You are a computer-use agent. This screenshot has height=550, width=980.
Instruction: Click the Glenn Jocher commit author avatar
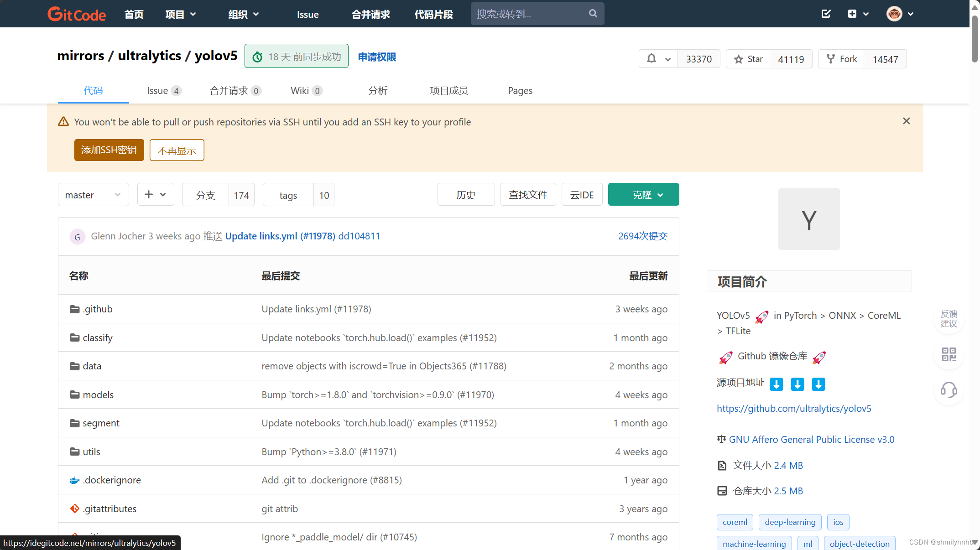pyautogui.click(x=77, y=237)
